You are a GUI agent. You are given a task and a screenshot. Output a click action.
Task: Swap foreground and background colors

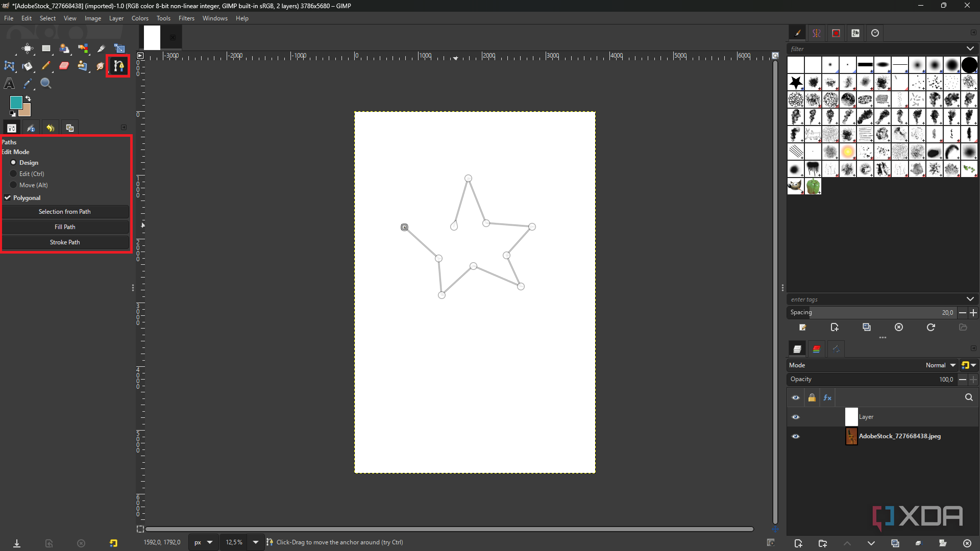[x=28, y=98]
